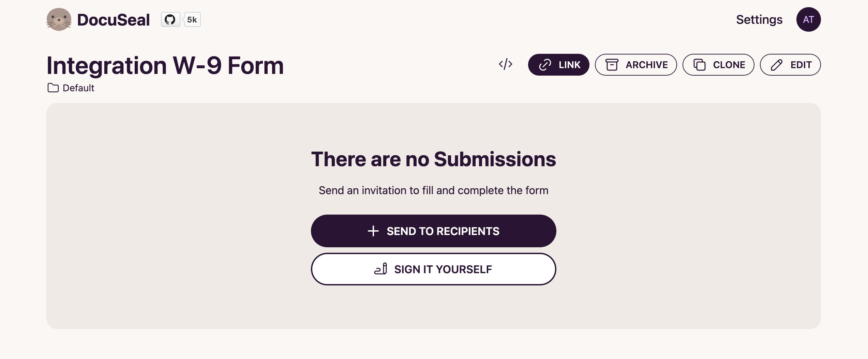Select the ARCHIVE button label

click(646, 65)
